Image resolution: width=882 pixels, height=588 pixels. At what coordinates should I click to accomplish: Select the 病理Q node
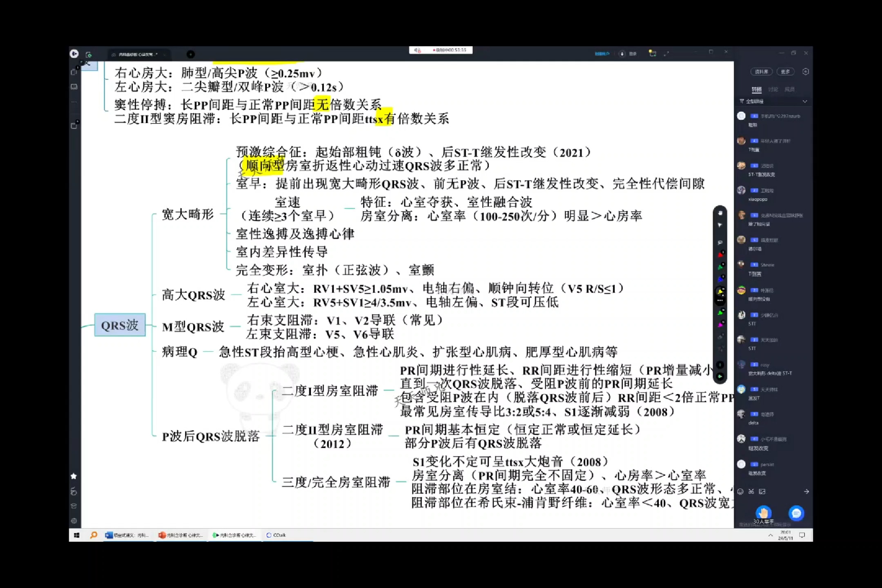pos(180,352)
